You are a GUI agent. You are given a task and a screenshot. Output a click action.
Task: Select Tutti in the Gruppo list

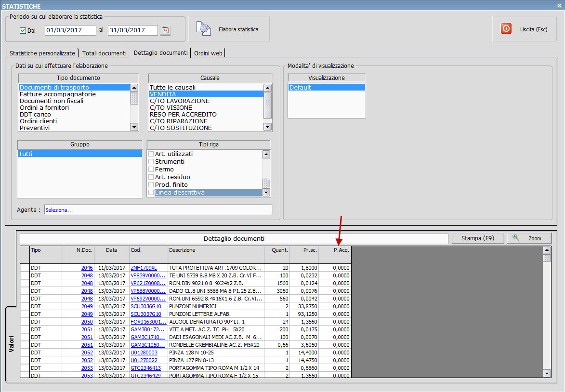pyautogui.click(x=80, y=154)
